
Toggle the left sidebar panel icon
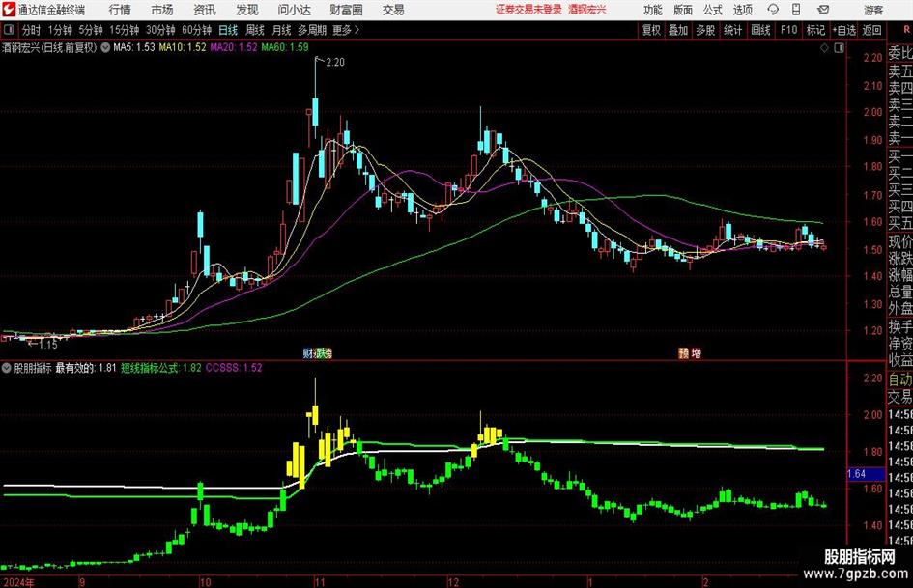pos(9,30)
